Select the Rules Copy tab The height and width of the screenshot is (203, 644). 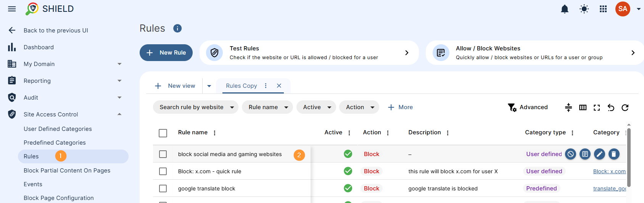pos(241,86)
